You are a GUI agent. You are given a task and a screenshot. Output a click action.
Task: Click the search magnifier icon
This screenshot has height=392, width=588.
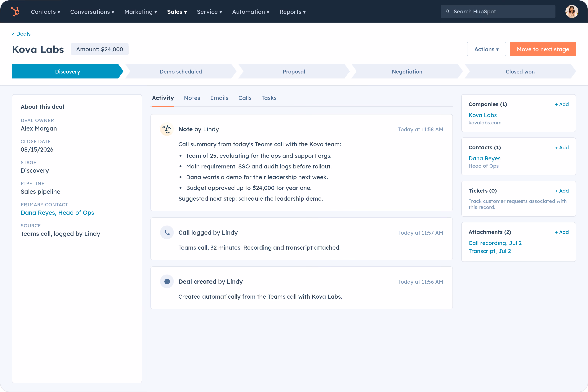coord(448,11)
